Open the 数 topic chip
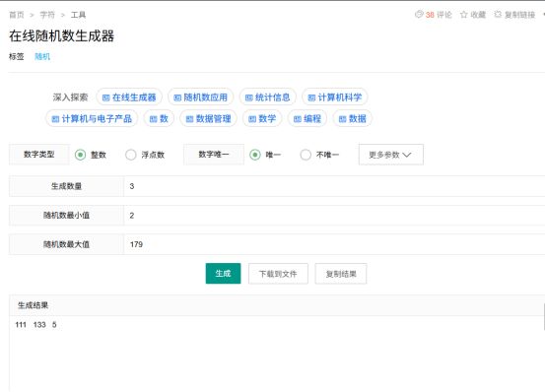This screenshot has height=392, width=545. (159, 119)
